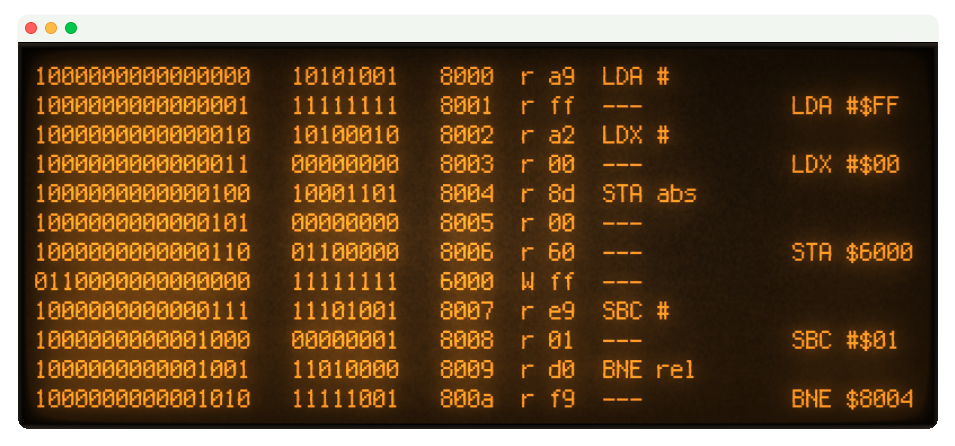The width and height of the screenshot is (955, 446).
Task: Click the red close window button
Action: pyautogui.click(x=31, y=28)
